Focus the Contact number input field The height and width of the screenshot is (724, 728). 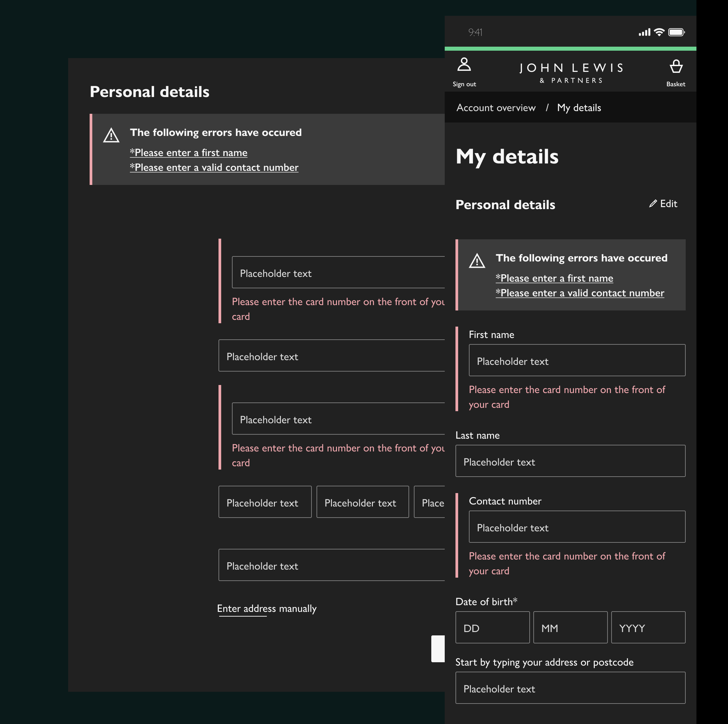coord(577,527)
